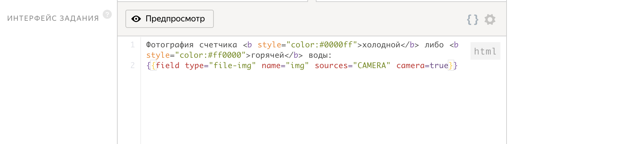Screen dimensions: 644x144
Task: Click the ИНТЕРФЕЙС ЗАДАНИЯ label
Action: pyautogui.click(x=53, y=18)
